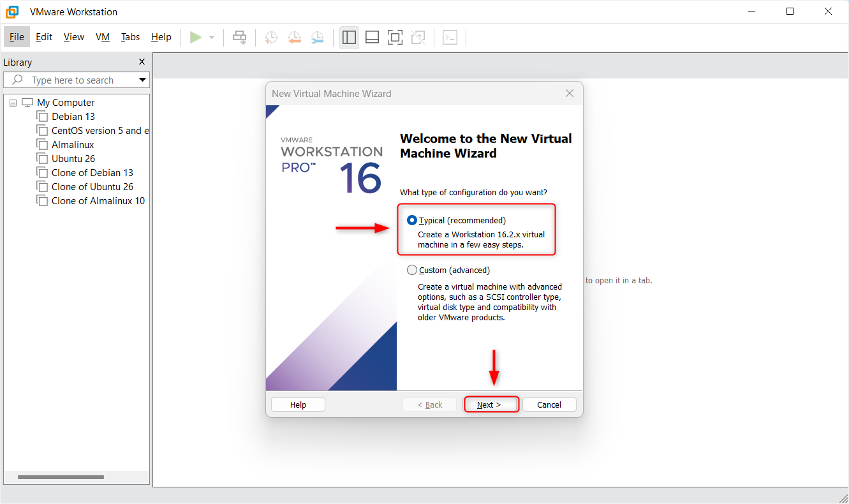Viewport: 849px width, 504px height.
Task: Click the Almalinux VM icon
Action: point(42,144)
